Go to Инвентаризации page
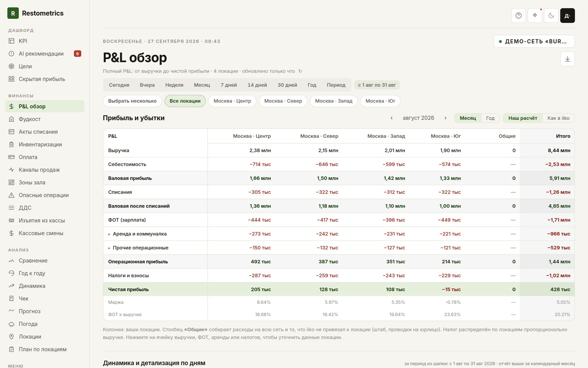588x368 pixels. pos(45,144)
